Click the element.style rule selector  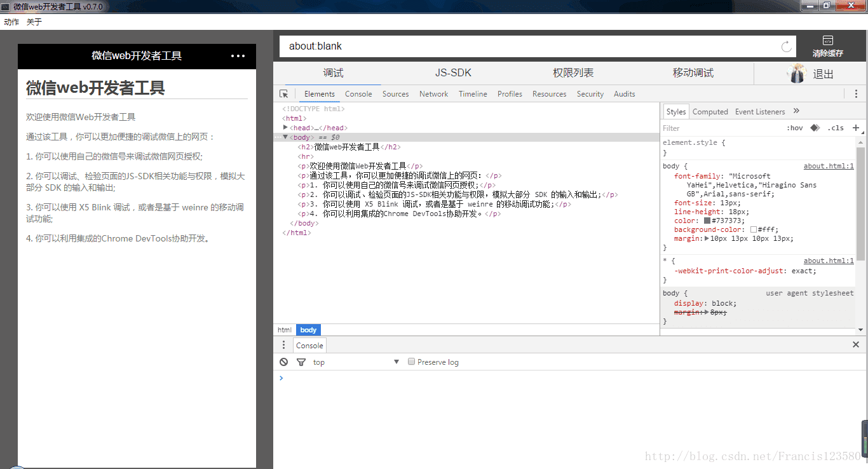pos(691,142)
